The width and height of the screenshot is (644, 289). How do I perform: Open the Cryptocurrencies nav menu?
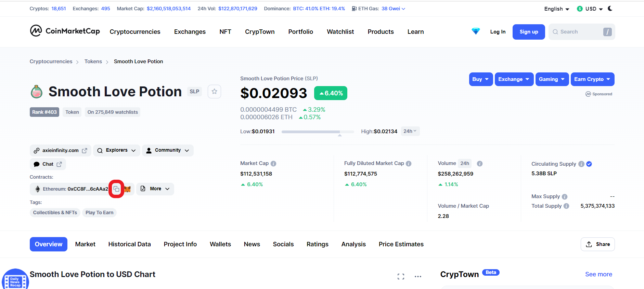135,32
